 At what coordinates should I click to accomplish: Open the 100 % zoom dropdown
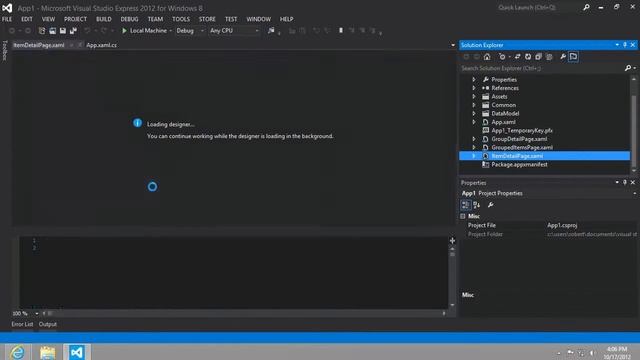click(x=37, y=313)
